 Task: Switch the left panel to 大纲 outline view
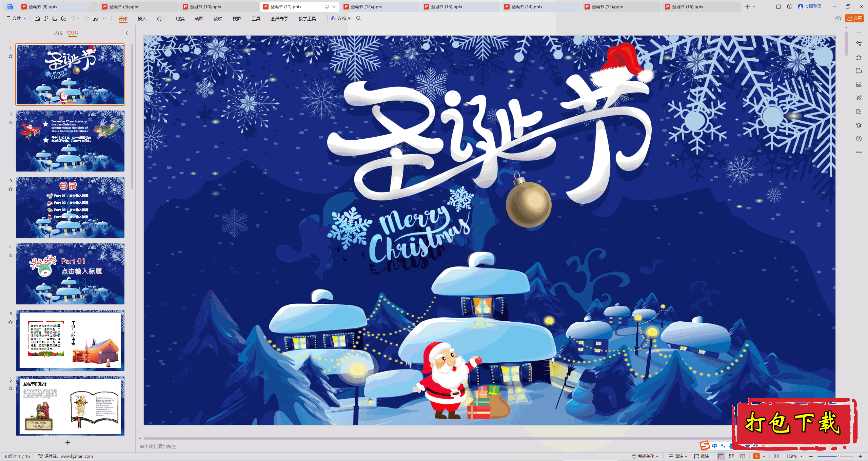point(58,33)
